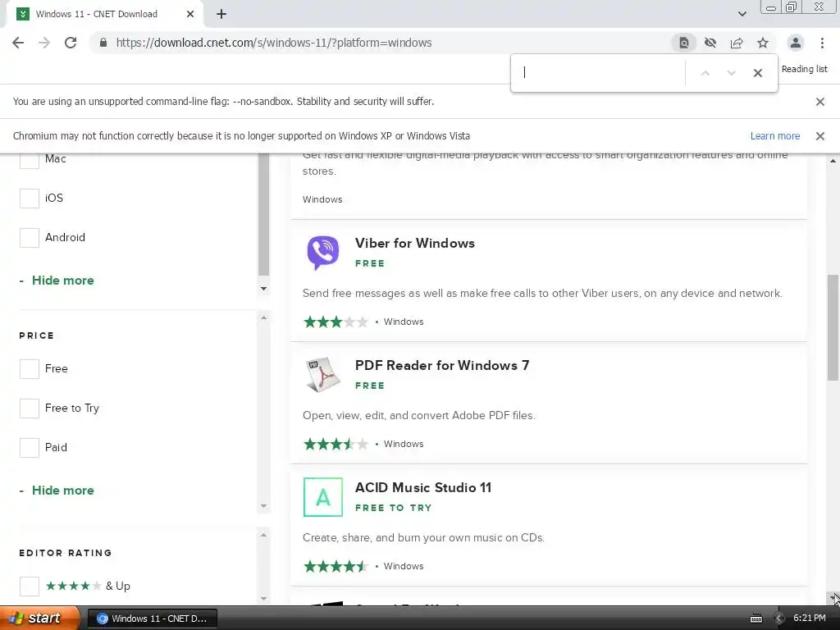
Task: Click ACID Music Studio's star rating
Action: (336, 566)
